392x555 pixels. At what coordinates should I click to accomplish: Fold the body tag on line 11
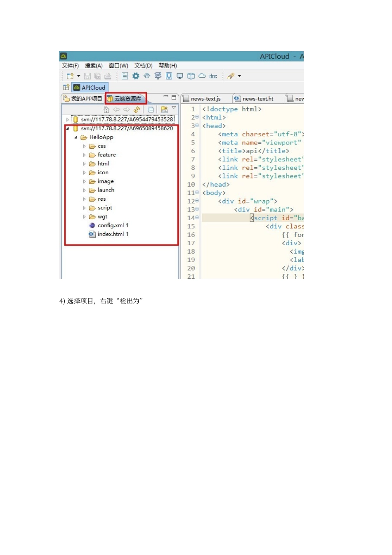click(197, 193)
